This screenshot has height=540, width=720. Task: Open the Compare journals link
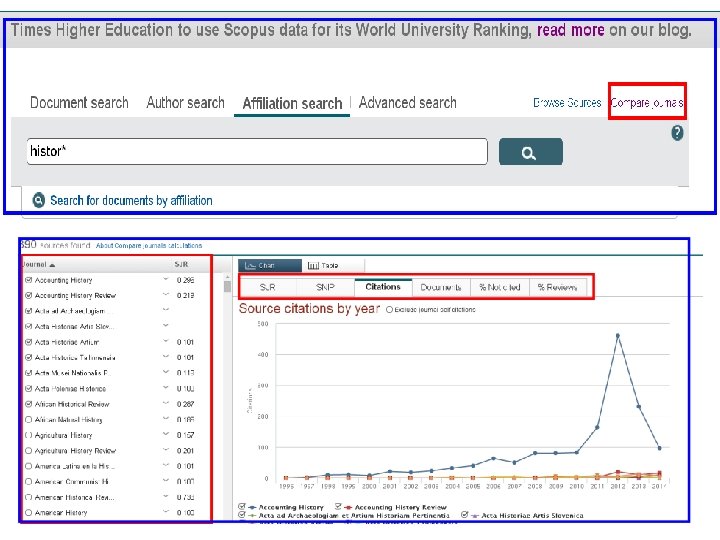[x=646, y=102]
